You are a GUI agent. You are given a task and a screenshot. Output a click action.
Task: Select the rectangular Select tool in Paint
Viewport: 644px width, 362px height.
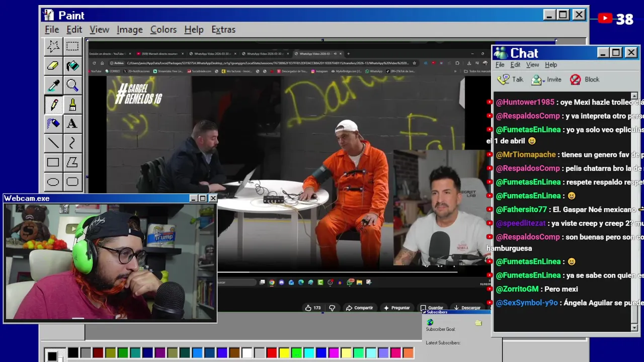pos(72,46)
